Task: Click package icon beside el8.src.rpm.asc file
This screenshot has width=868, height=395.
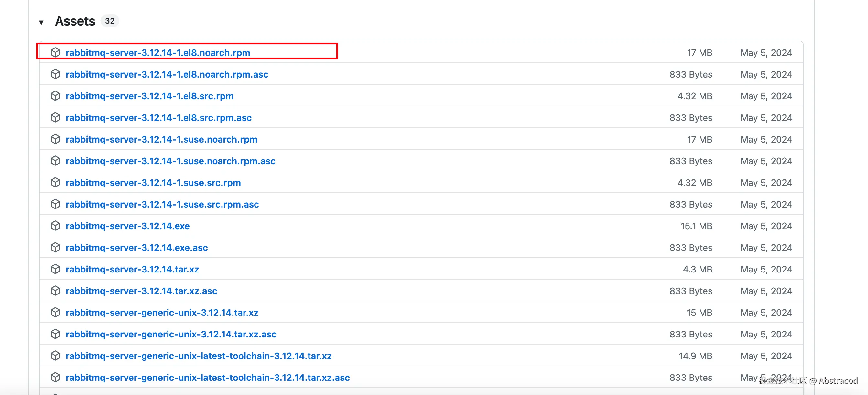Action: pos(55,118)
